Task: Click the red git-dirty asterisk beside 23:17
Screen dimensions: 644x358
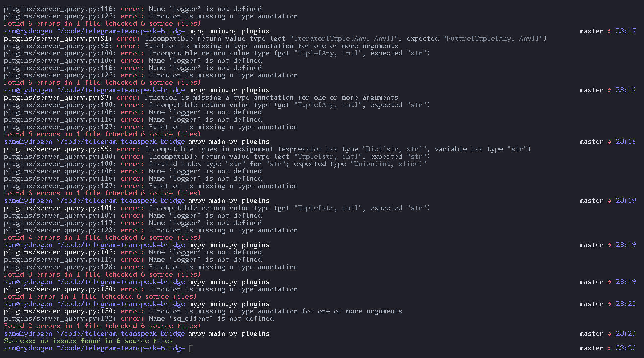Action: (x=609, y=31)
